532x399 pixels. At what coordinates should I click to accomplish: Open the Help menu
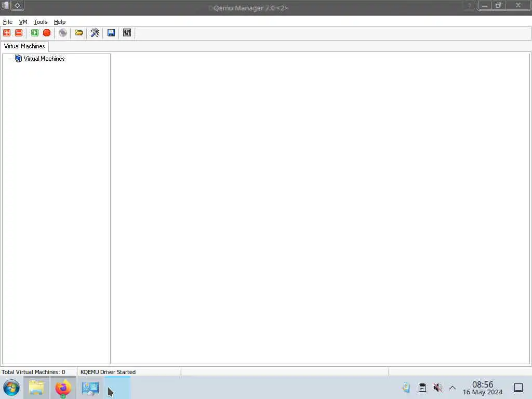click(60, 22)
